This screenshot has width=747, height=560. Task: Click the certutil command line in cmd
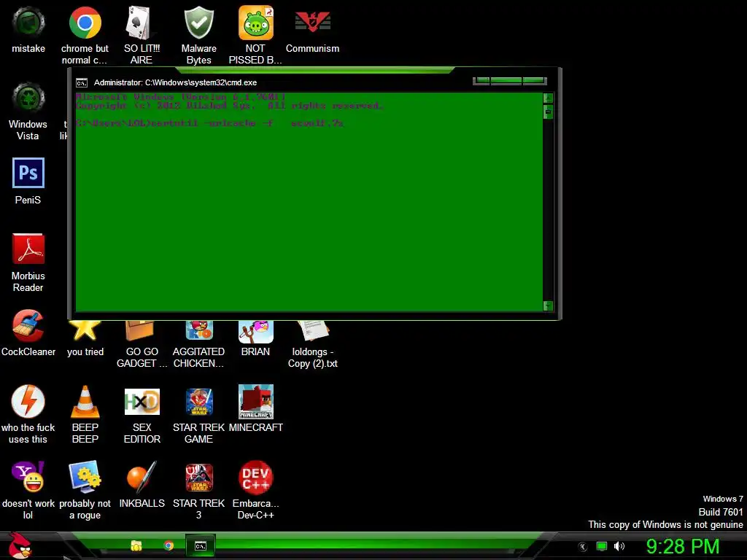point(209,122)
